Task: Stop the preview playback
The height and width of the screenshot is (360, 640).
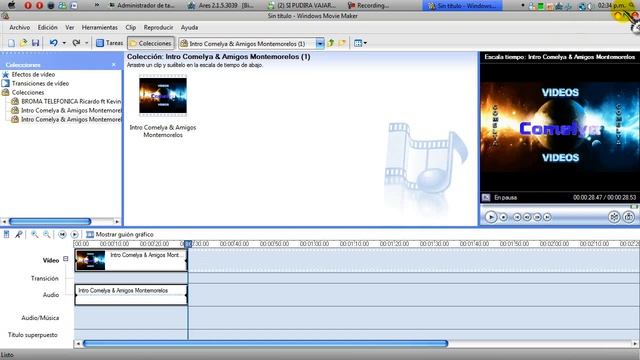Action: [503, 217]
